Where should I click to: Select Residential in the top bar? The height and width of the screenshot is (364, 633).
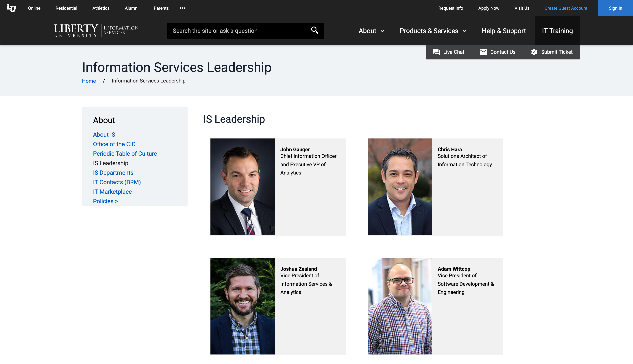(x=66, y=8)
